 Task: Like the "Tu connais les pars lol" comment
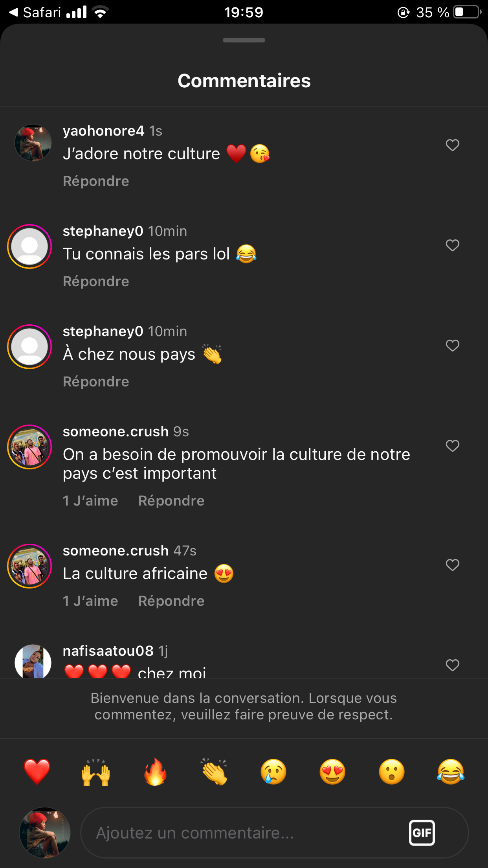[x=453, y=245]
